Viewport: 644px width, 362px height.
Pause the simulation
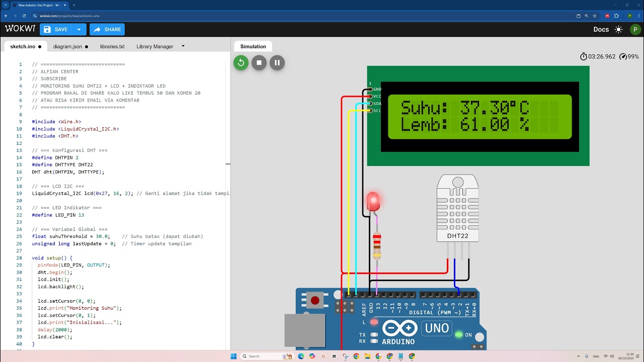tap(277, 63)
